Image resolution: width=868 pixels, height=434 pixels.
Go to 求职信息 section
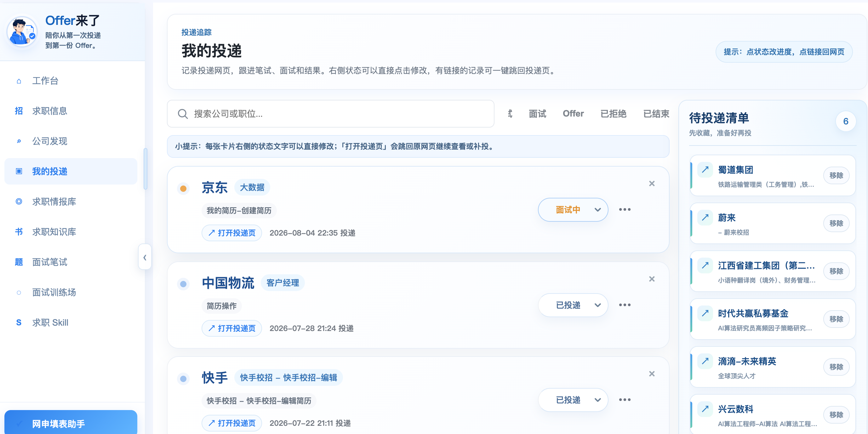pos(71,111)
